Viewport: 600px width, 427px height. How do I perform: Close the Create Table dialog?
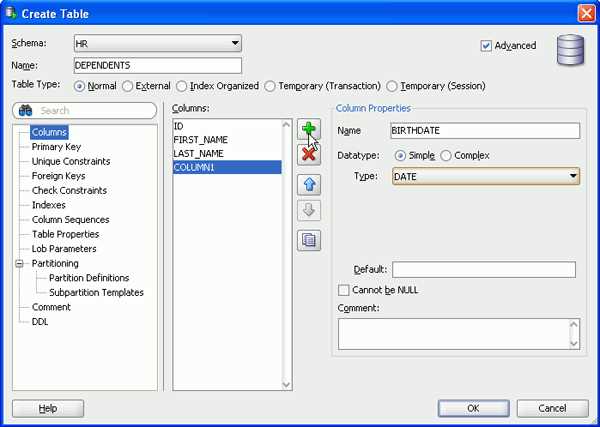(586, 14)
